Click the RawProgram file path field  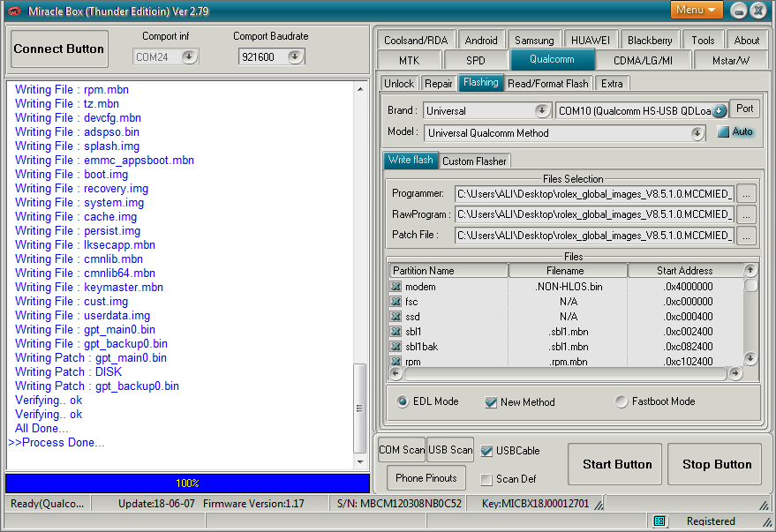coord(594,214)
